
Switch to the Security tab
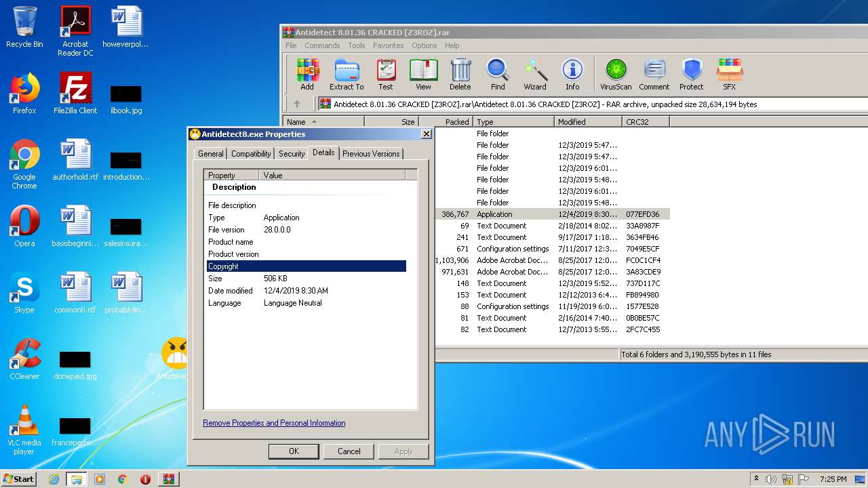(292, 154)
